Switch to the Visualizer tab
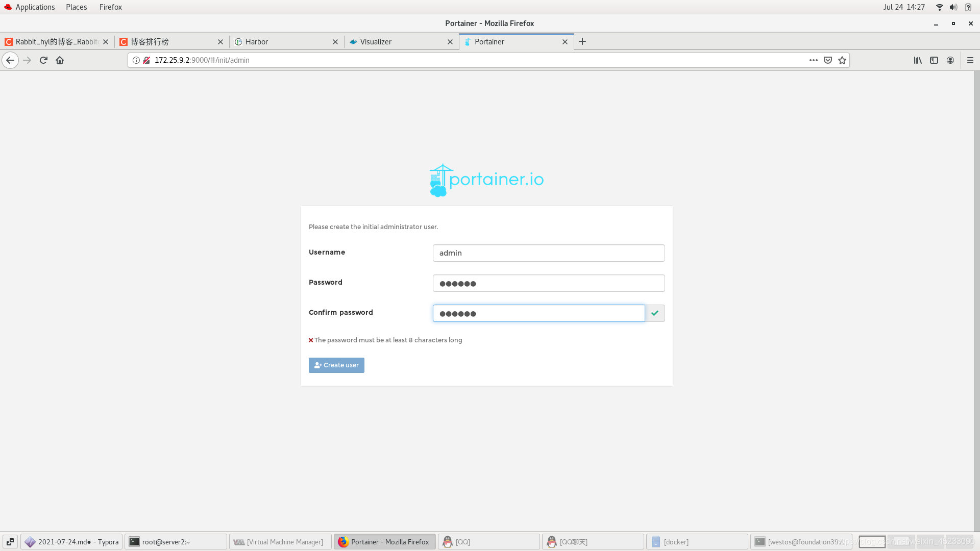Screen dimensions: 980x551 pyautogui.click(x=402, y=42)
